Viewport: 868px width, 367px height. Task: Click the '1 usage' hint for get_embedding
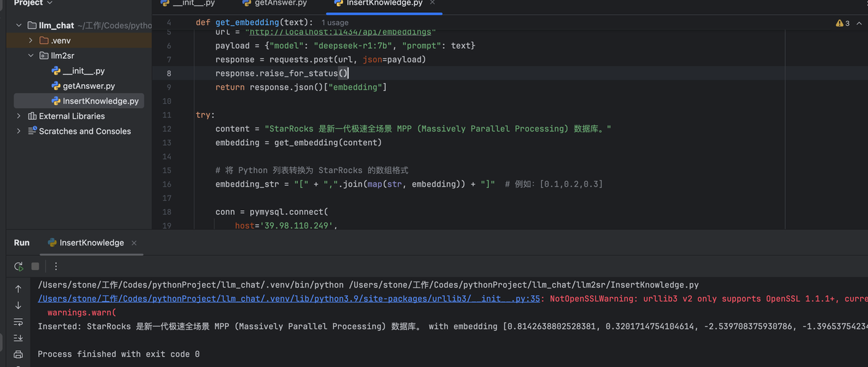(335, 23)
